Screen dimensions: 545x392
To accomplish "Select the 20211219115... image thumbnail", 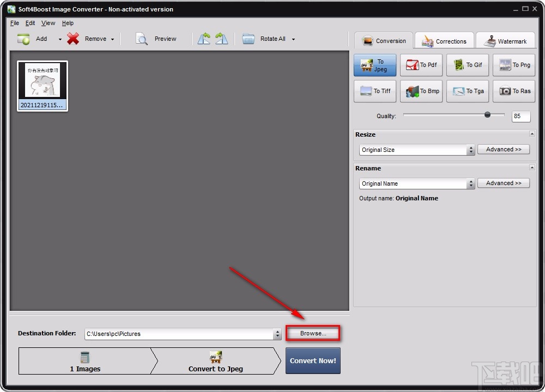I will 43,86.
